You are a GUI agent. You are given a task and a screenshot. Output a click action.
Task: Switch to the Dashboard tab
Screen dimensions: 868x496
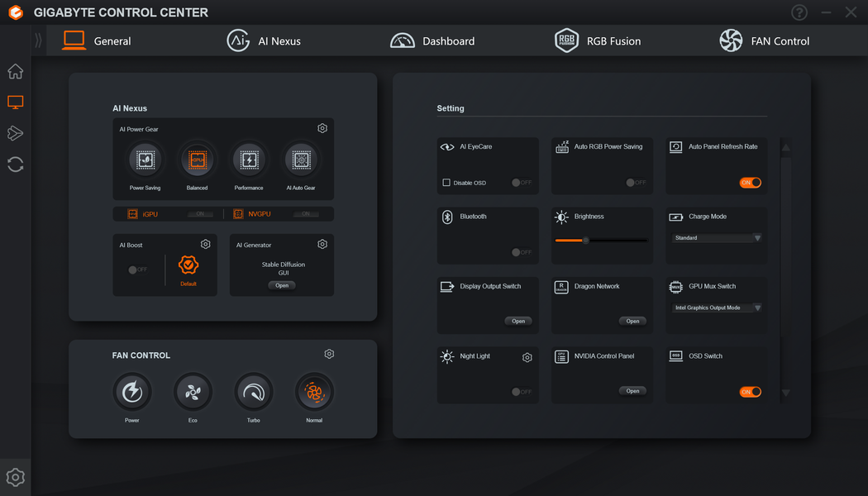tap(432, 41)
